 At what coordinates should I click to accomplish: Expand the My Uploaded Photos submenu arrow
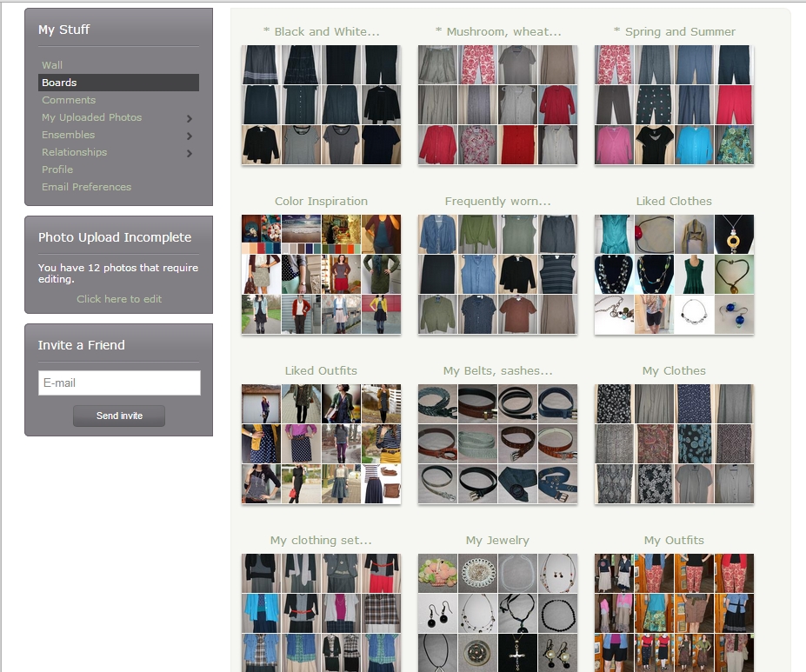[x=190, y=118]
